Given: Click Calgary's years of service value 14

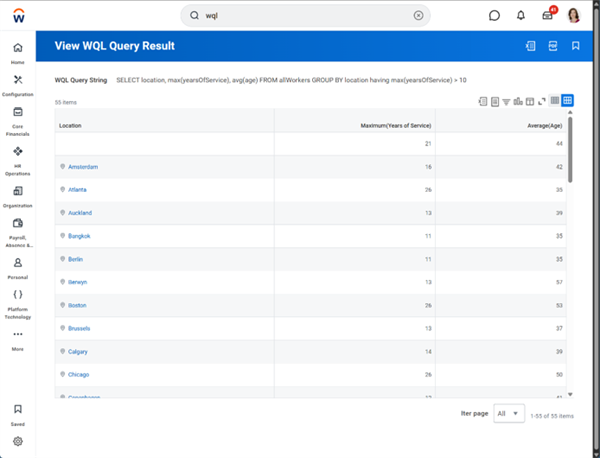Looking at the screenshot, I should pos(428,352).
